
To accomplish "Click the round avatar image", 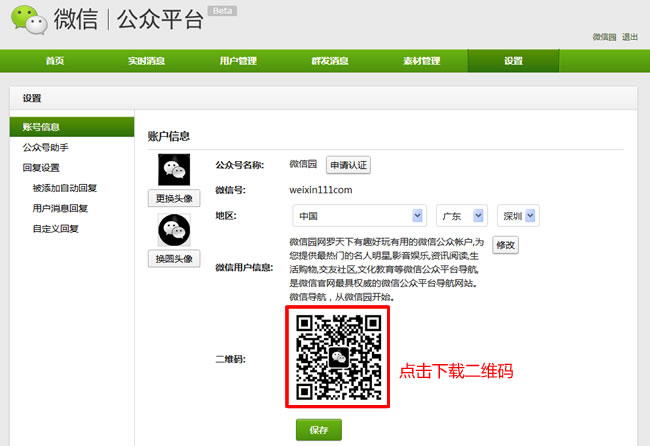I will click(174, 230).
